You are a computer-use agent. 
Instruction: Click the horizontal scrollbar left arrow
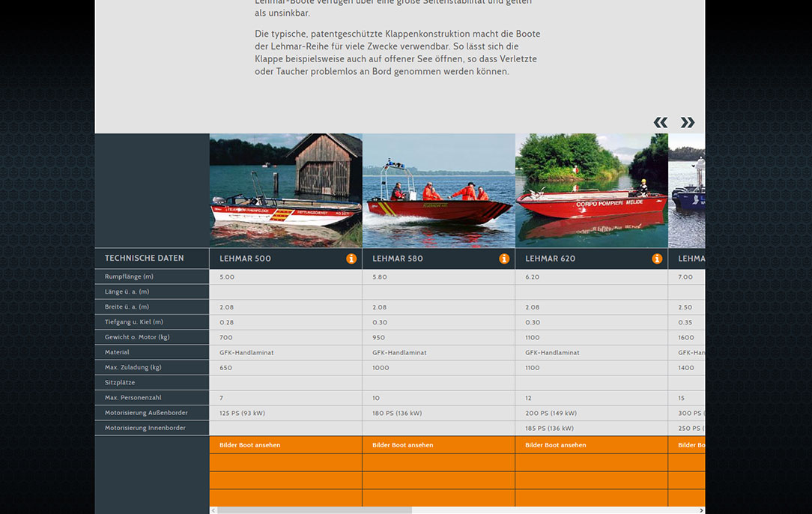tap(213, 510)
